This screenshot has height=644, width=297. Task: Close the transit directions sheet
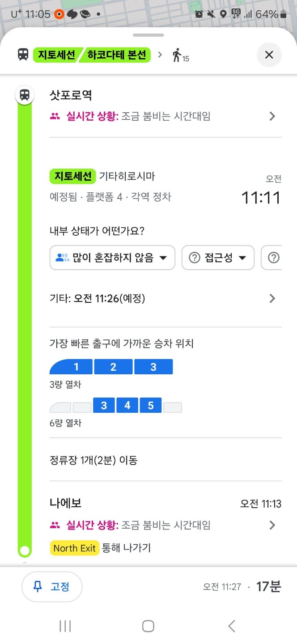click(x=269, y=55)
